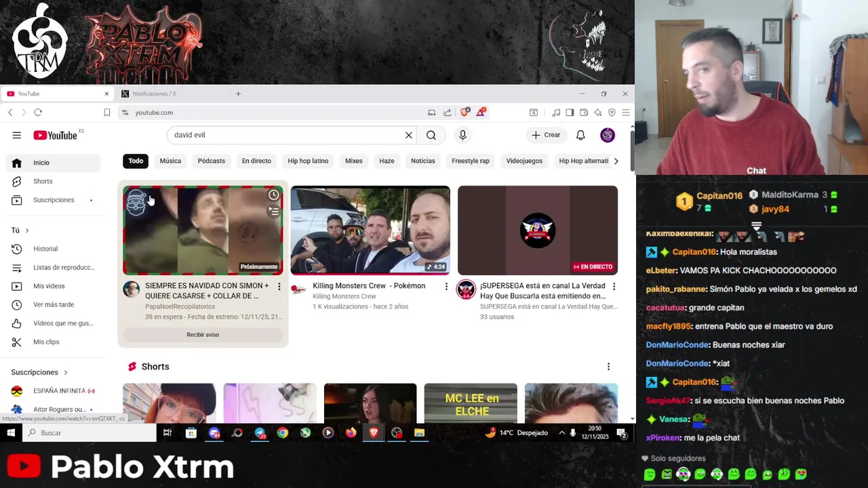Expand the Tú section chevron
The width and height of the screenshot is (868, 488).
click(x=27, y=230)
